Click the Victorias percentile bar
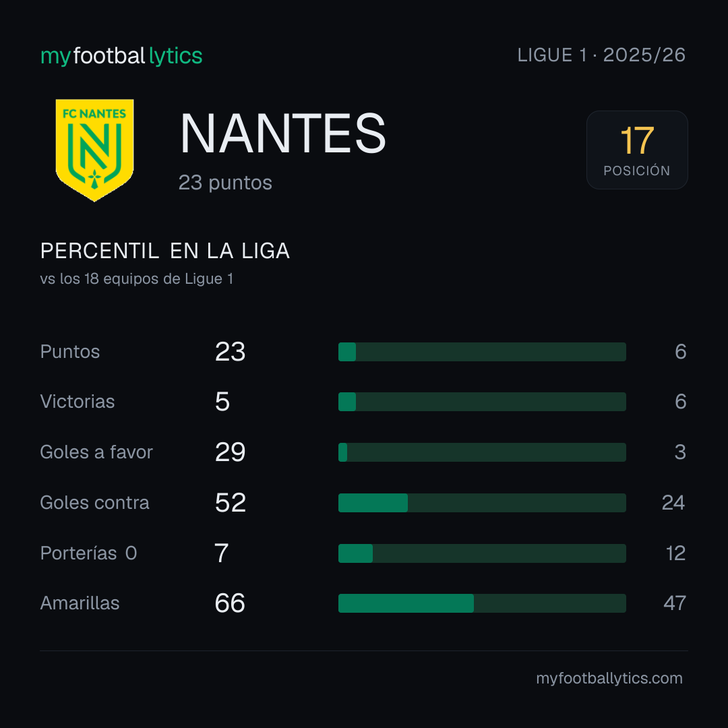This screenshot has width=728, height=728. tap(482, 402)
